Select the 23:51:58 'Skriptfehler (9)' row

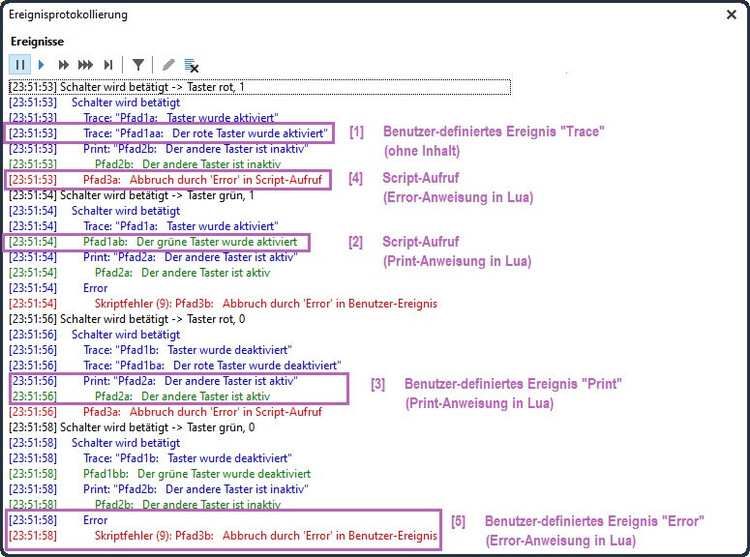coord(223,535)
